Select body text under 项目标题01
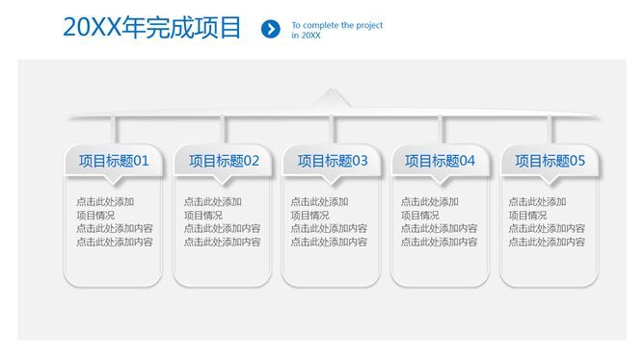644x362 pixels. tap(115, 221)
